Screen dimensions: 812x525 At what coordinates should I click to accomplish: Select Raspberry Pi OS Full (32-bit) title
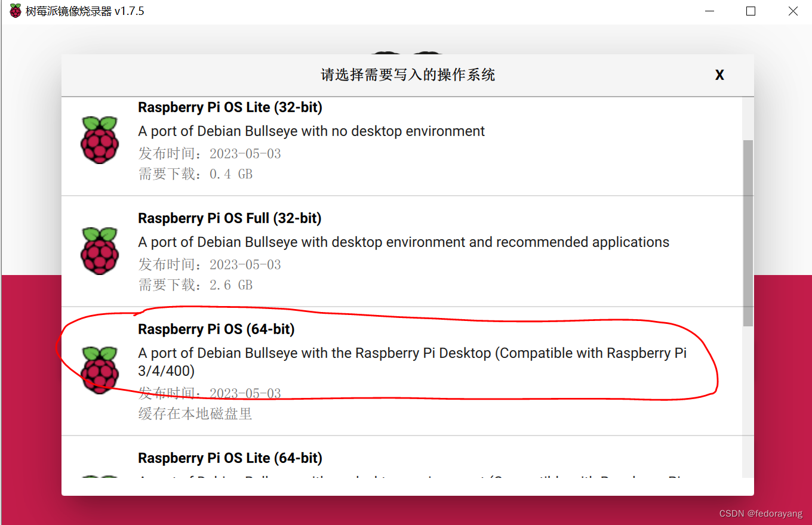pyautogui.click(x=230, y=218)
